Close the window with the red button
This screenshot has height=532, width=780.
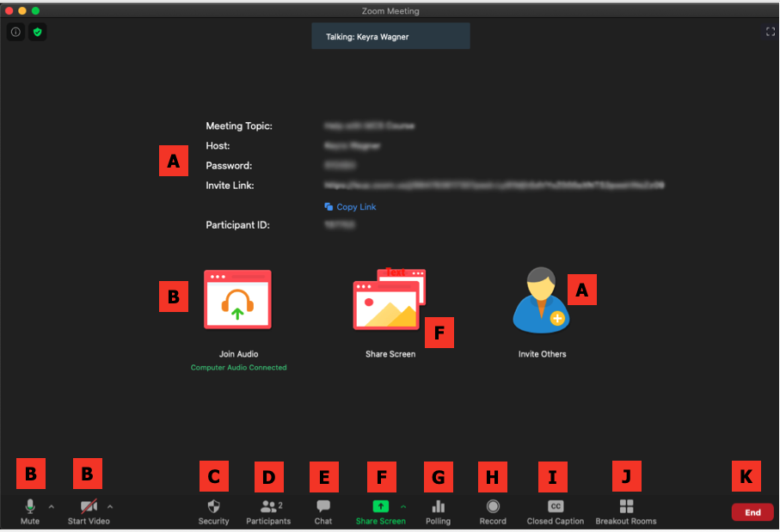[x=9, y=10]
